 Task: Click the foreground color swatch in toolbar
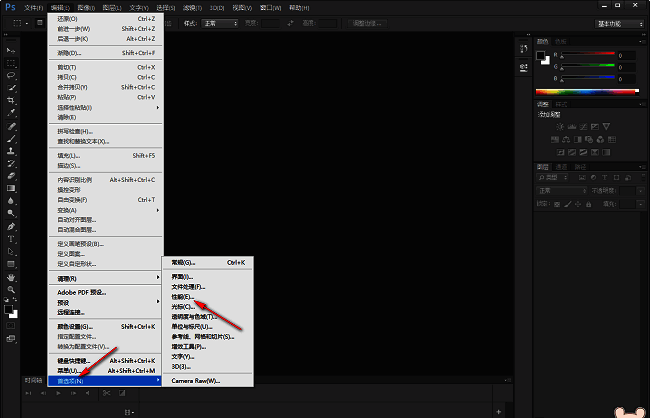click(9, 308)
